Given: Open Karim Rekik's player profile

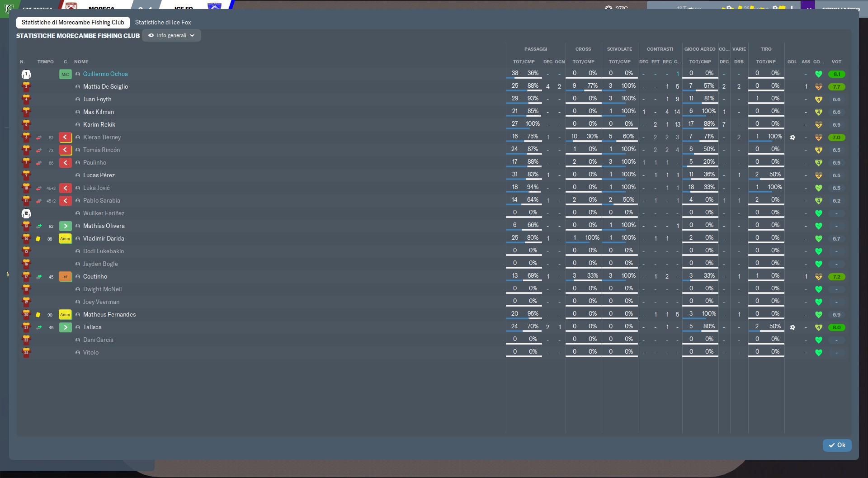Looking at the screenshot, I should pos(99,125).
